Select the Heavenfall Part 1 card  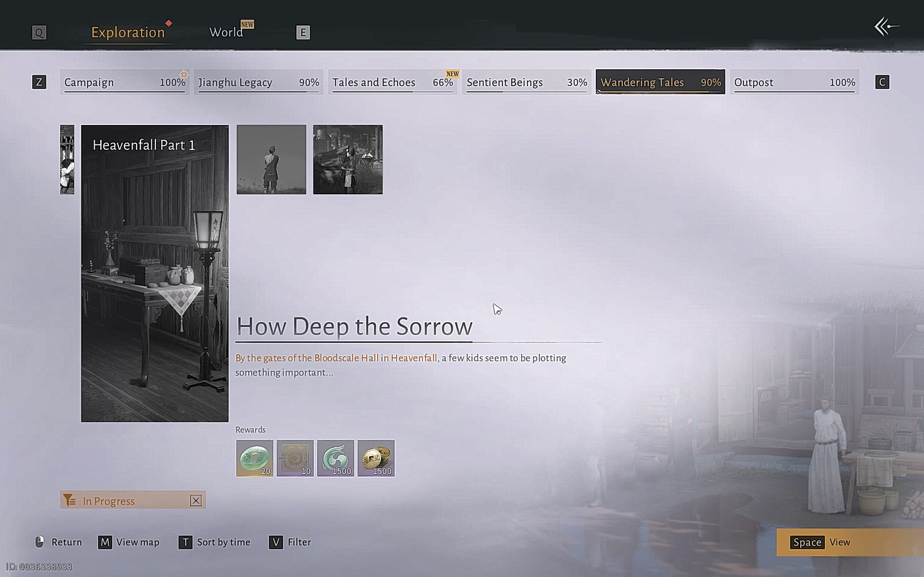pos(155,273)
